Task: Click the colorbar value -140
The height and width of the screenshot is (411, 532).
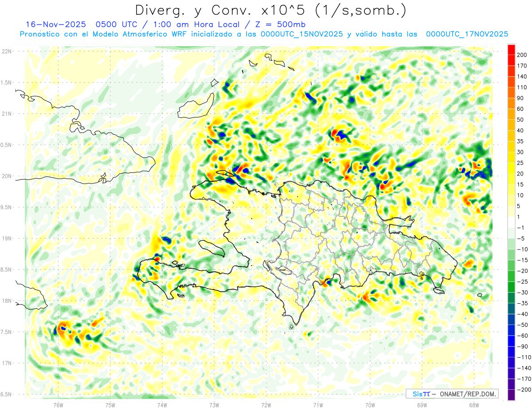Action: [x=524, y=368]
